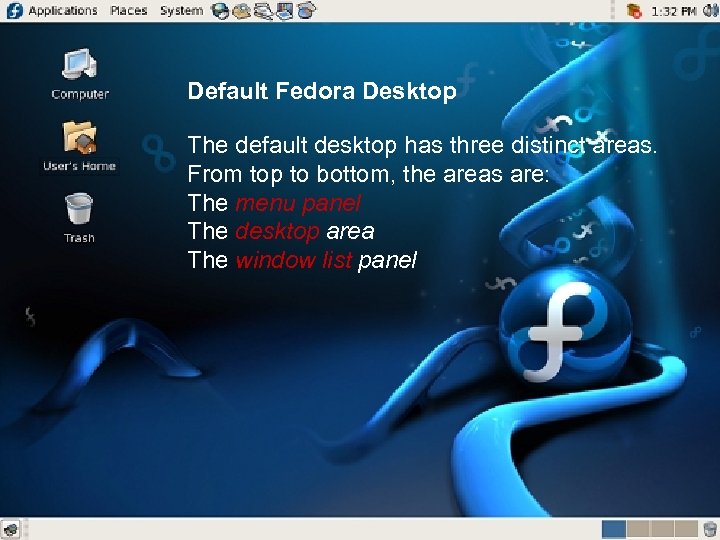Switch to the second workspace

(x=638, y=529)
